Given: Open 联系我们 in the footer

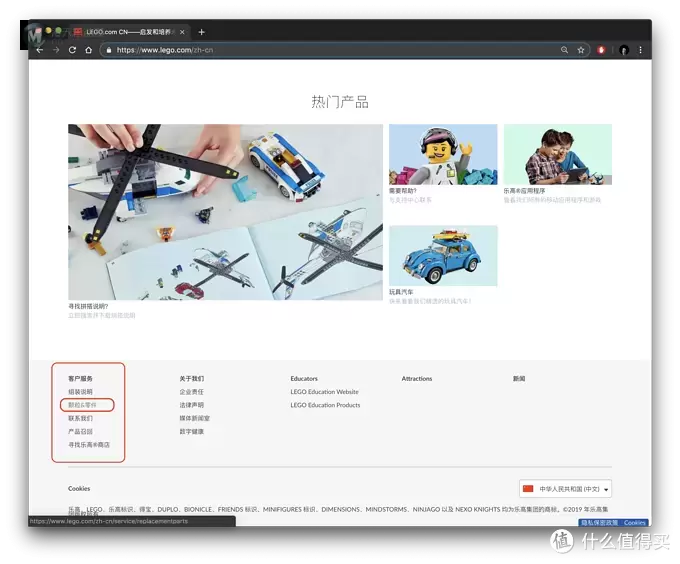Looking at the screenshot, I should click(80, 418).
